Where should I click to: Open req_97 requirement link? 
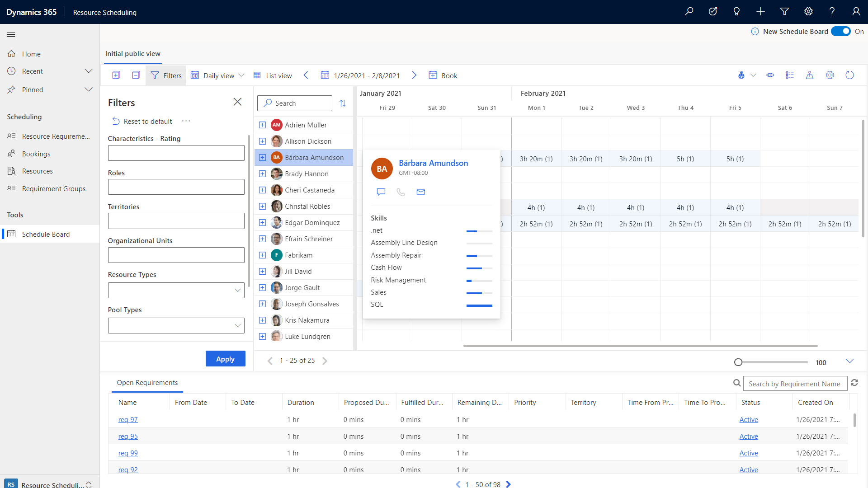coord(127,419)
